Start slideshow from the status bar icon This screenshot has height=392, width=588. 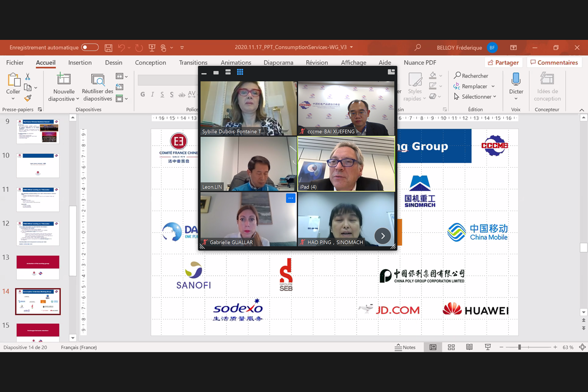pos(488,347)
